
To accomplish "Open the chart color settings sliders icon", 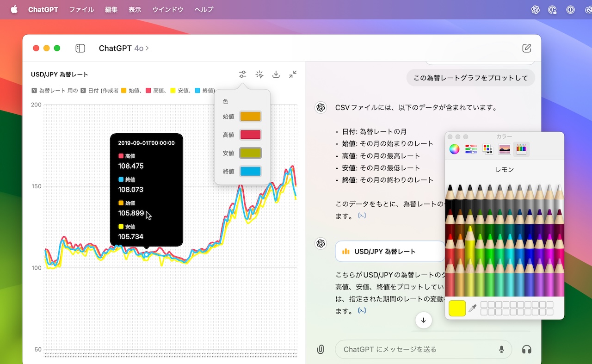I will tap(242, 74).
